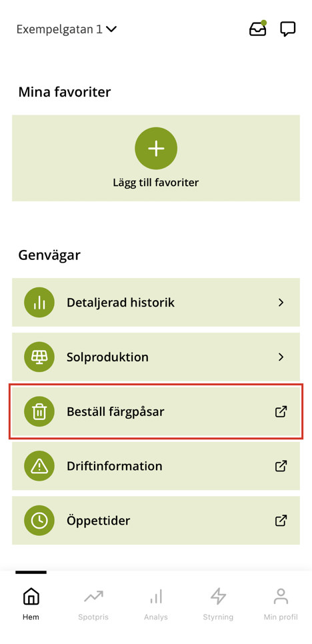This screenshot has height=644, width=312.
Task: Open external link icon beside Beställ färgpåsar
Action: [x=281, y=411]
